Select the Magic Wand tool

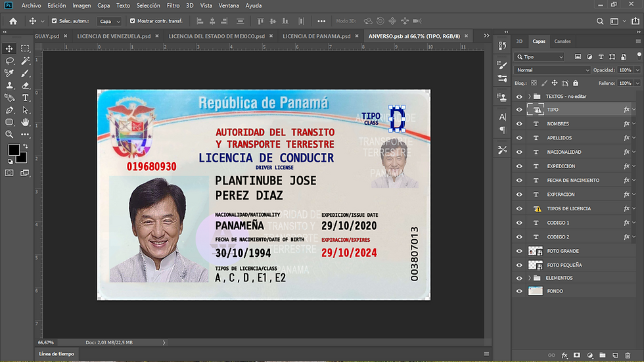coord(25,60)
